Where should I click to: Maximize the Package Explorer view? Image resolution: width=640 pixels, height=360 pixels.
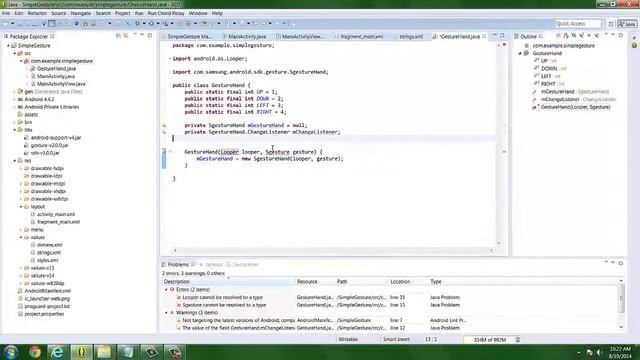point(150,36)
